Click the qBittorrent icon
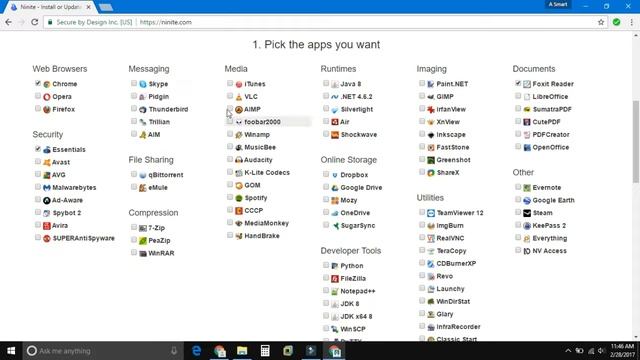This screenshot has height=360, width=640. point(143,175)
